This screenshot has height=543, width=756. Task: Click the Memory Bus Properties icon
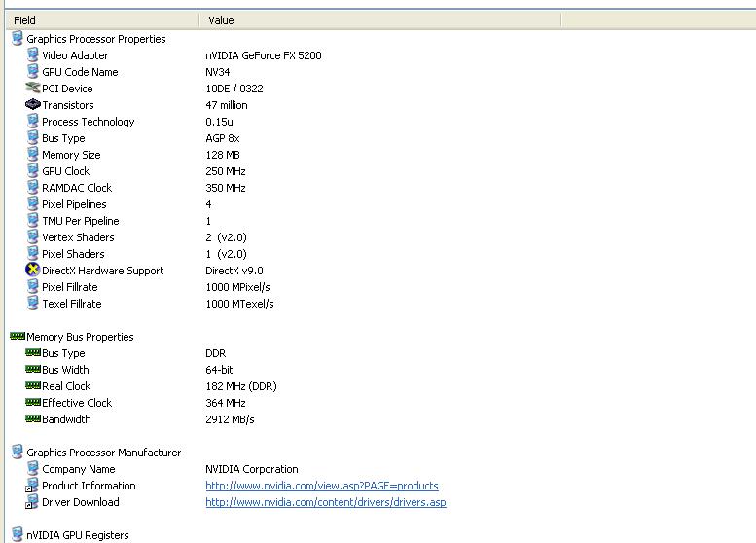(17, 337)
